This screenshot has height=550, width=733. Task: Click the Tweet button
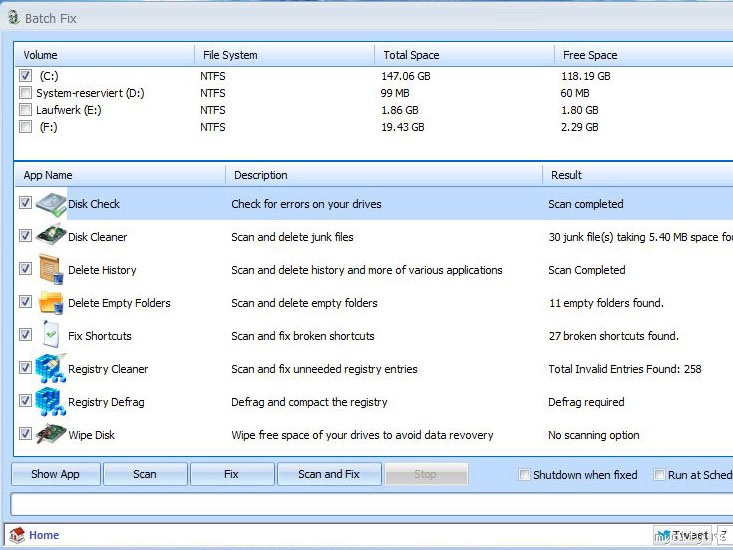(x=683, y=535)
